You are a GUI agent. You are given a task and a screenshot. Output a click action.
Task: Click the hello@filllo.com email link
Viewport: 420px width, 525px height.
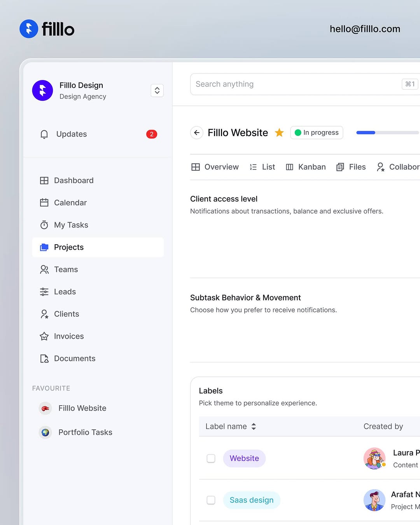click(365, 29)
